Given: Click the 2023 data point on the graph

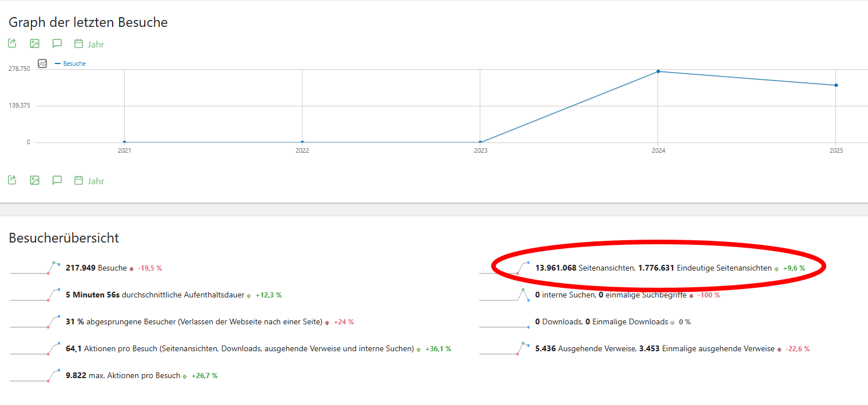Looking at the screenshot, I should pos(480,142).
